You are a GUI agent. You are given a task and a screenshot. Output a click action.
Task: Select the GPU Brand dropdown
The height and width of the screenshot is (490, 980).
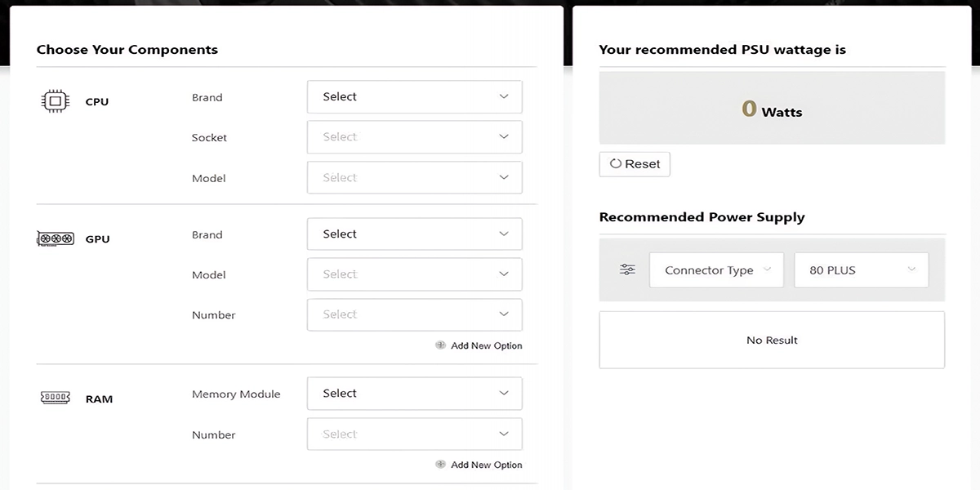tap(414, 234)
